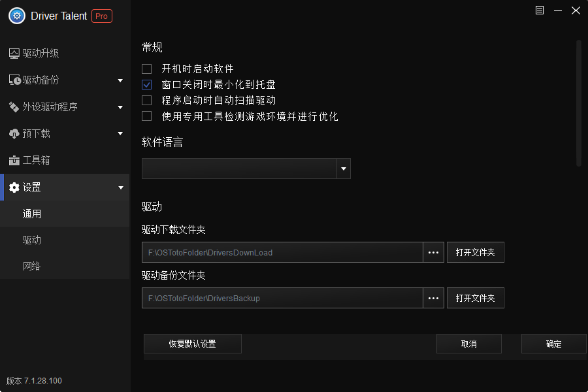Viewport: 588px width, 392px height.
Task: Click the settings panel vertical scrollbar
Action: click(579, 103)
